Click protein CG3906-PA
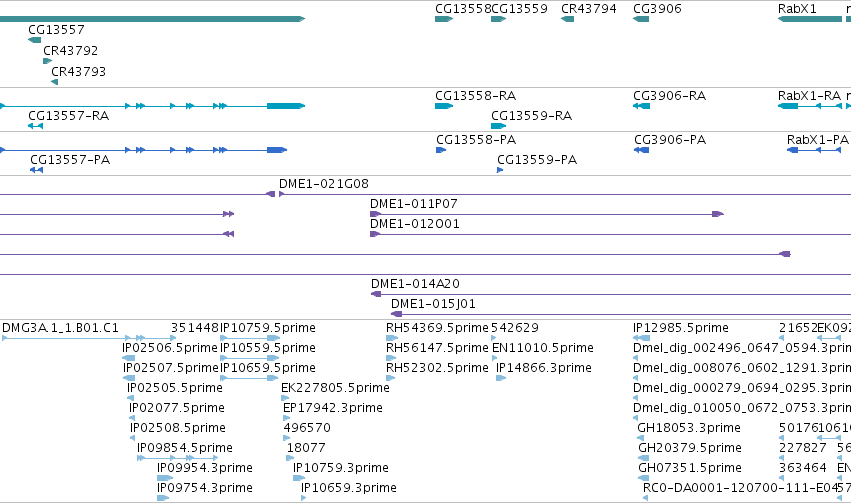This screenshot has height=503, width=851. [642, 150]
